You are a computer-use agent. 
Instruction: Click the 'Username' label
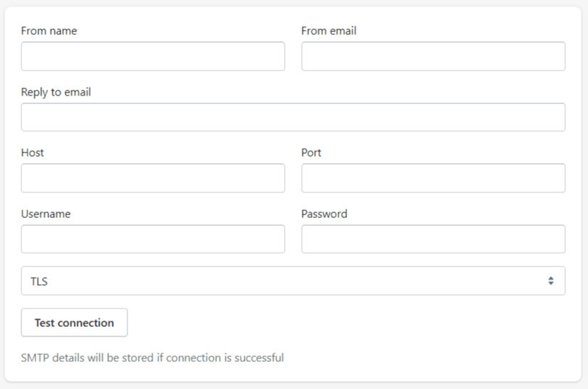pyautogui.click(x=46, y=214)
